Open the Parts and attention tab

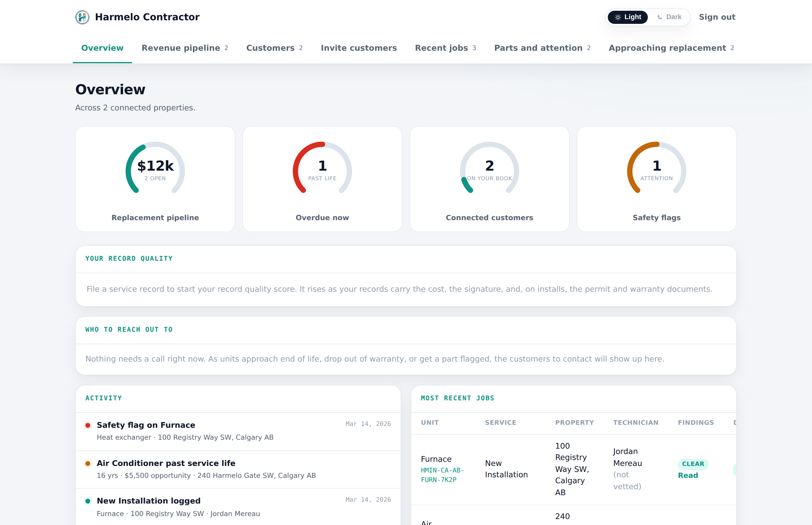click(x=542, y=48)
